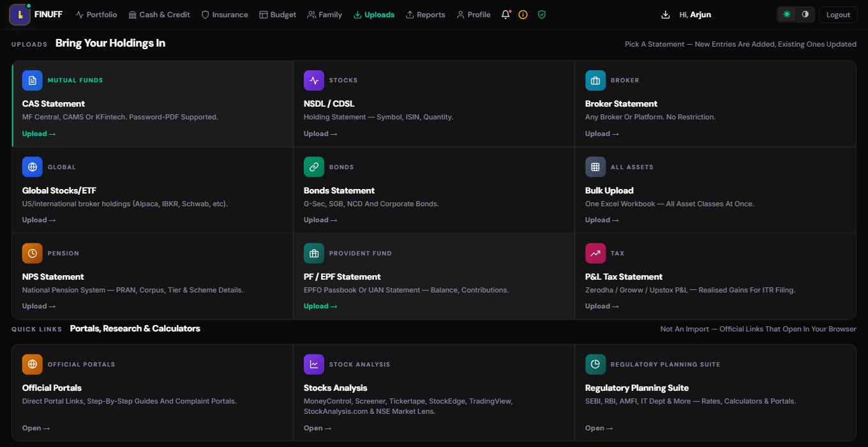The width and height of the screenshot is (868, 447).
Task: Switch to light theme sun toggle
Action: click(787, 15)
